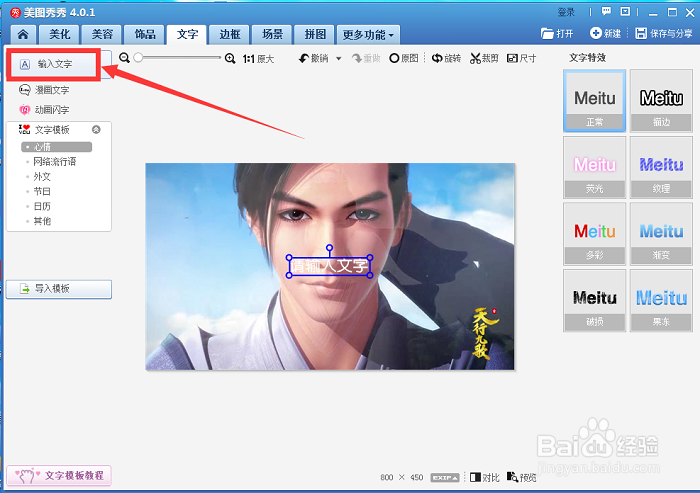Click the text box on the image
Viewport: 700px width, 493px height.
click(329, 266)
